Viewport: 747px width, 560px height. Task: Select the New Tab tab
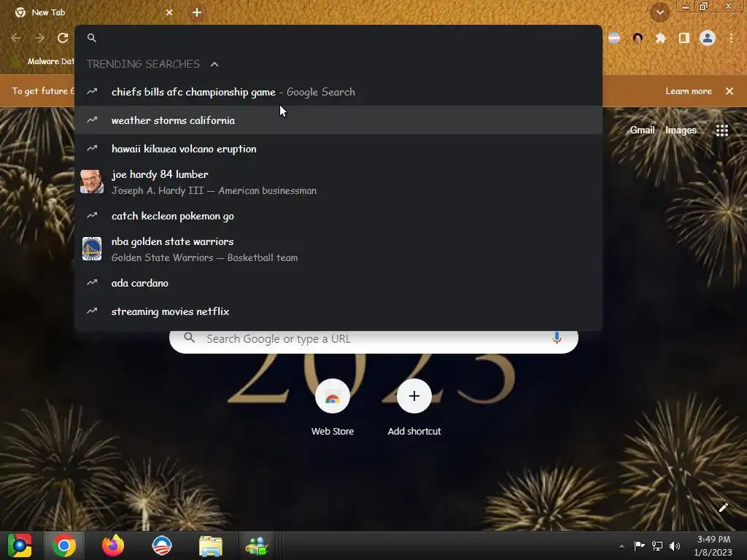pyautogui.click(x=93, y=12)
